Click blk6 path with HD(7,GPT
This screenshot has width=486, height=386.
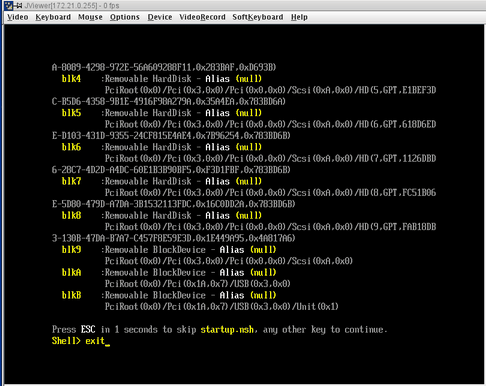270,159
